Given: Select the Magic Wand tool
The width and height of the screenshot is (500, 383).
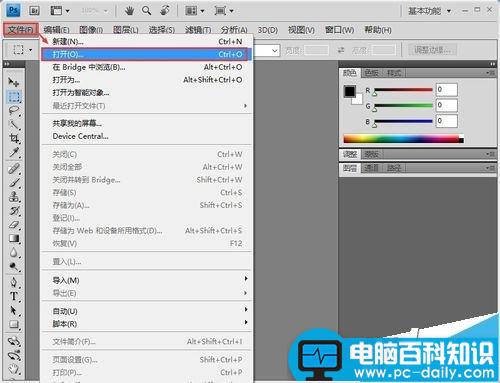Looking at the screenshot, I should point(14,125).
